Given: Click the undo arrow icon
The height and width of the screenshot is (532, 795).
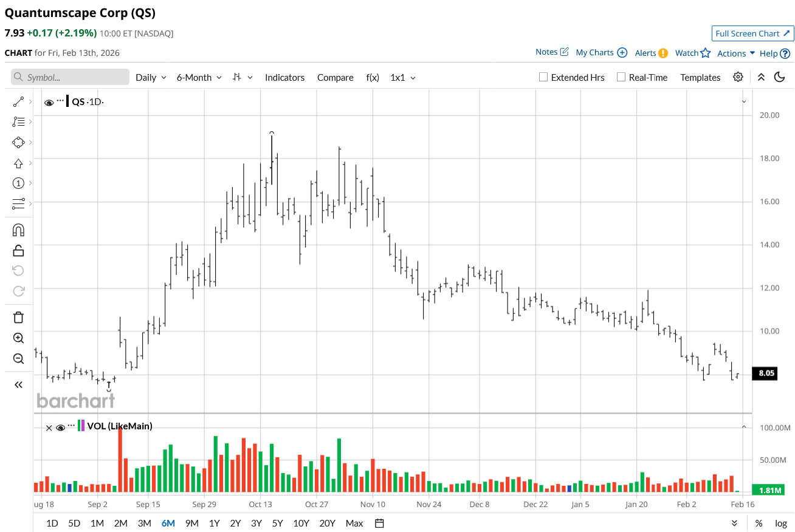Looking at the screenshot, I should [x=18, y=270].
